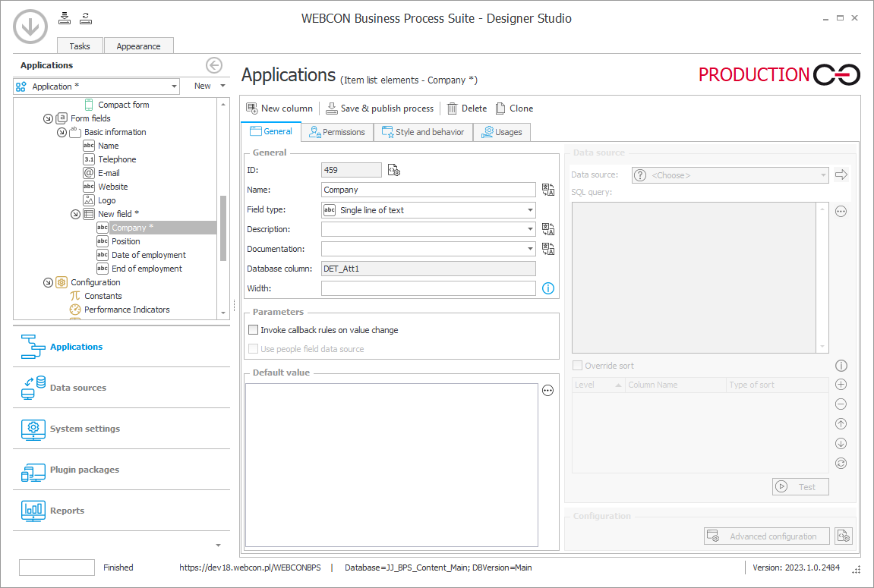Remove sort level with minus icon
Screen dimensions: 874x588
click(x=841, y=404)
